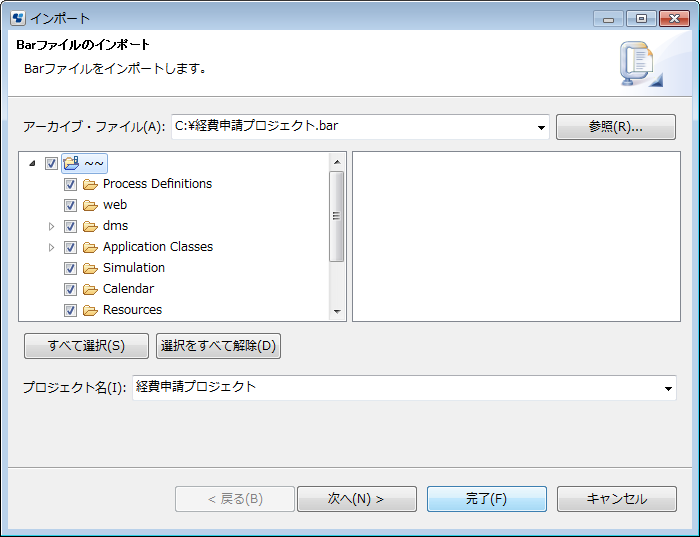This screenshot has width=700, height=537.
Task: Click the Calendar folder icon
Action: [90, 289]
